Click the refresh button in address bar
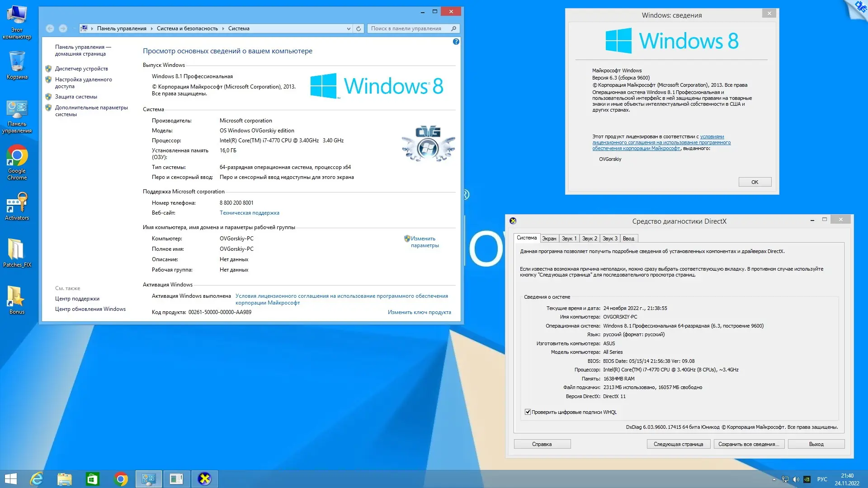This screenshot has height=488, width=868. (359, 28)
